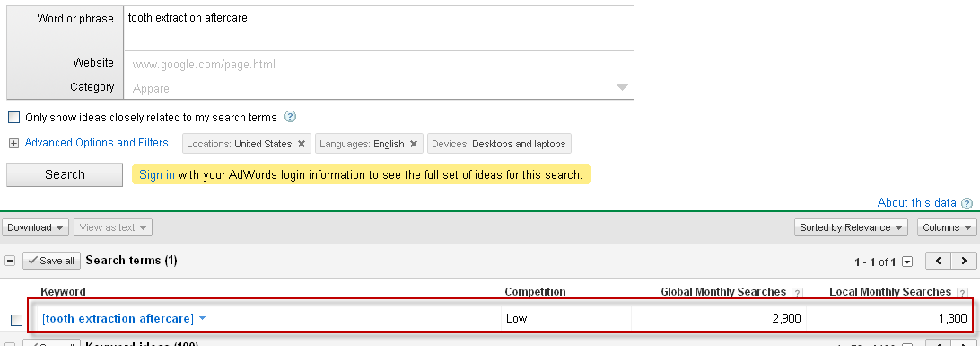Click Save all for search terms

pos(52,261)
